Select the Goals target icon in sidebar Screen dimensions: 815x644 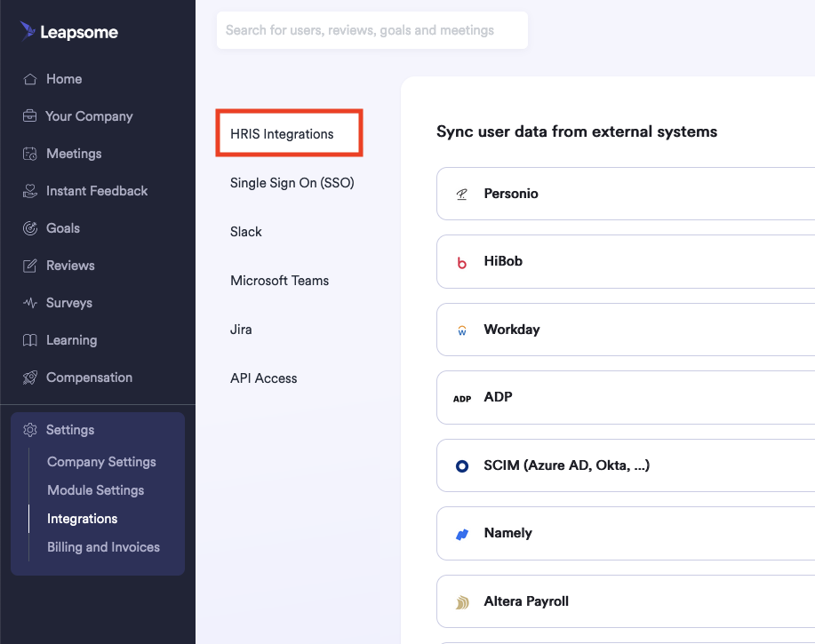[x=31, y=227]
